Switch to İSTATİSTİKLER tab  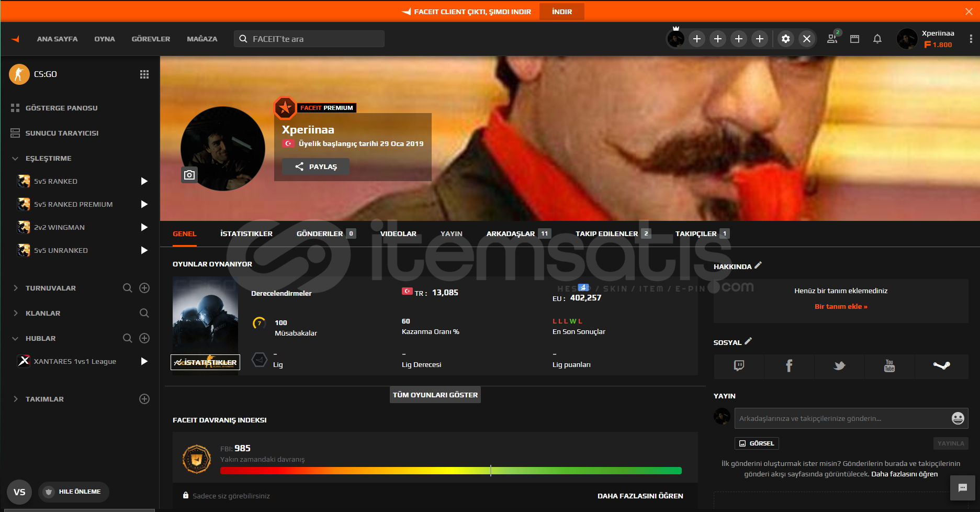[x=246, y=233]
